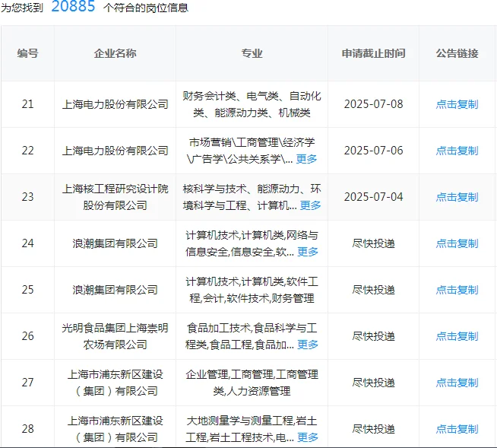Expand 更多 majors in row 26
The image size is (497, 448).
308,345
